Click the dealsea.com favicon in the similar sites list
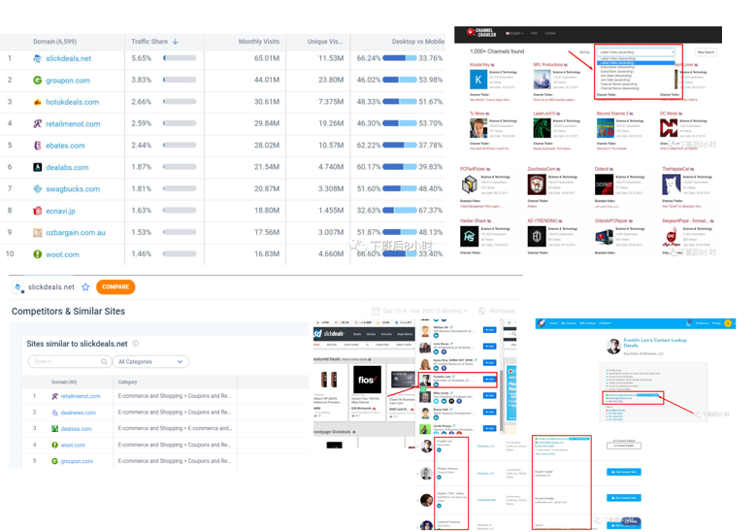The image size is (756, 532). 55,429
